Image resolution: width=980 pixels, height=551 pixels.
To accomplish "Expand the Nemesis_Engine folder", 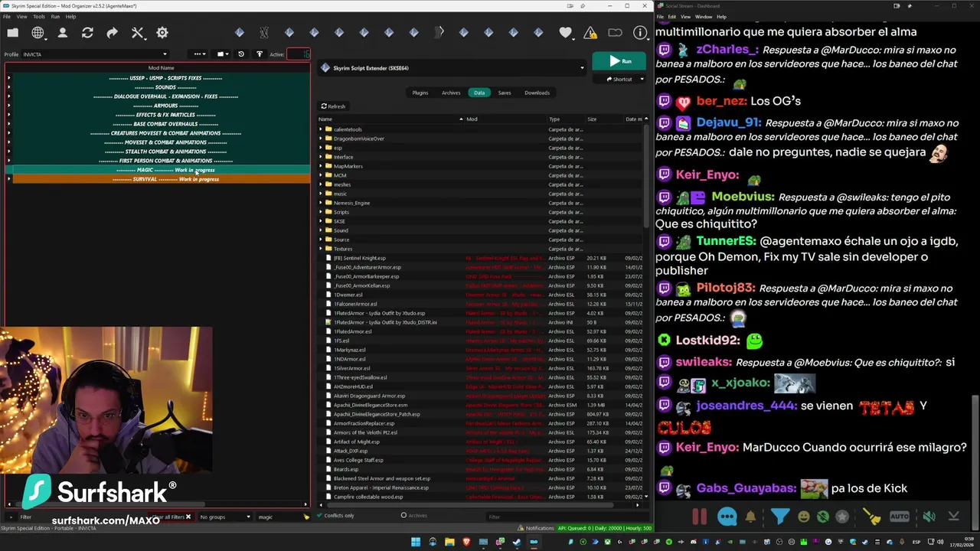I will [x=321, y=203].
